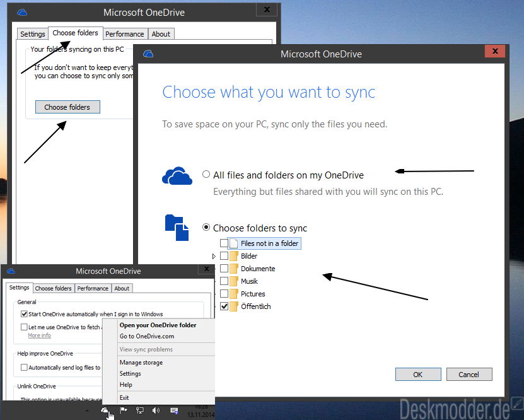
Task: Check the Bilder folder checkbox
Action: [224, 256]
